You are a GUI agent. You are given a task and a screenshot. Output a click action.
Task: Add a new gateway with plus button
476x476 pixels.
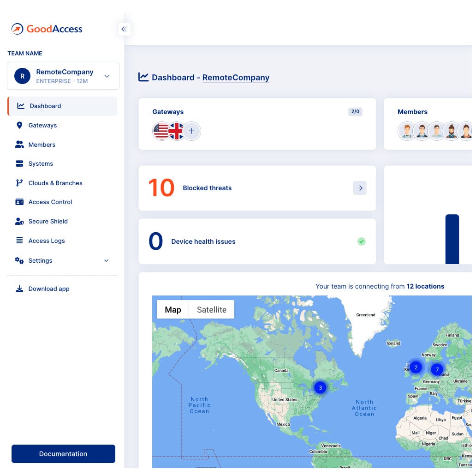[191, 131]
